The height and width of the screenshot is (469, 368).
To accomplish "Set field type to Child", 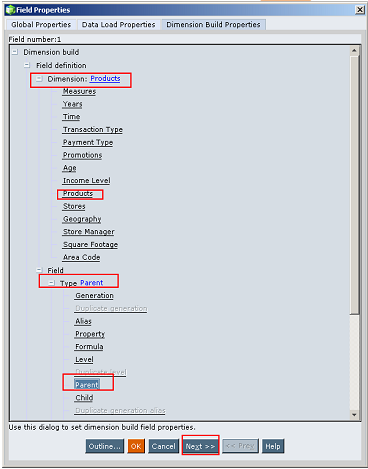I will [84, 398].
